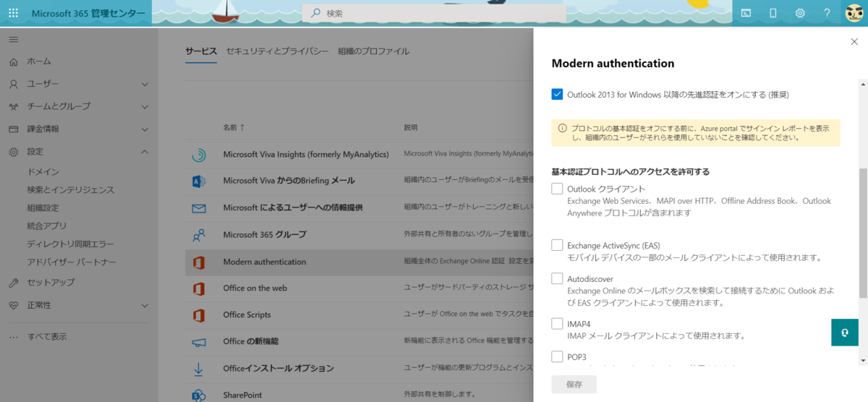
Task: Open ドメイン in sidebar
Action: point(43,172)
